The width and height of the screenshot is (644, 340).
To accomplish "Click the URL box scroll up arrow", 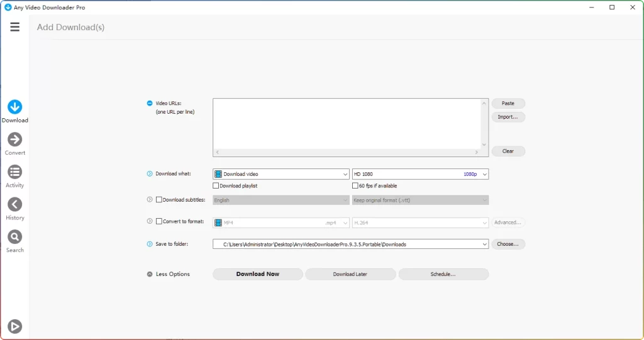I will click(x=484, y=103).
